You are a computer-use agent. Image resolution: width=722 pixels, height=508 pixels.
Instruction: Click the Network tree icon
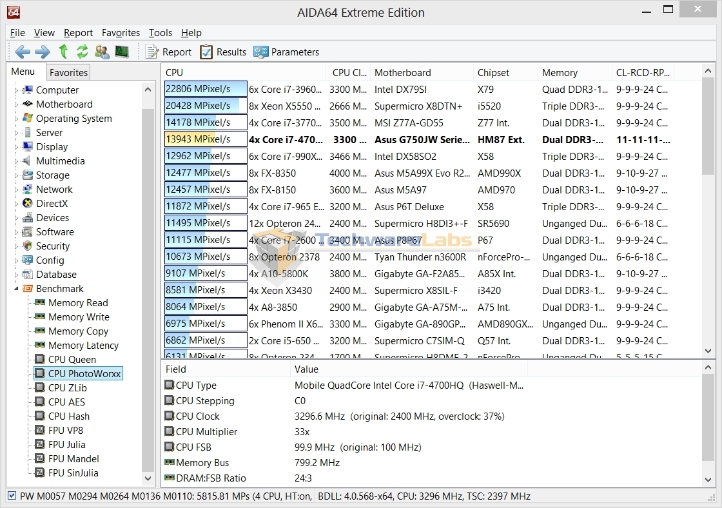tap(28, 189)
